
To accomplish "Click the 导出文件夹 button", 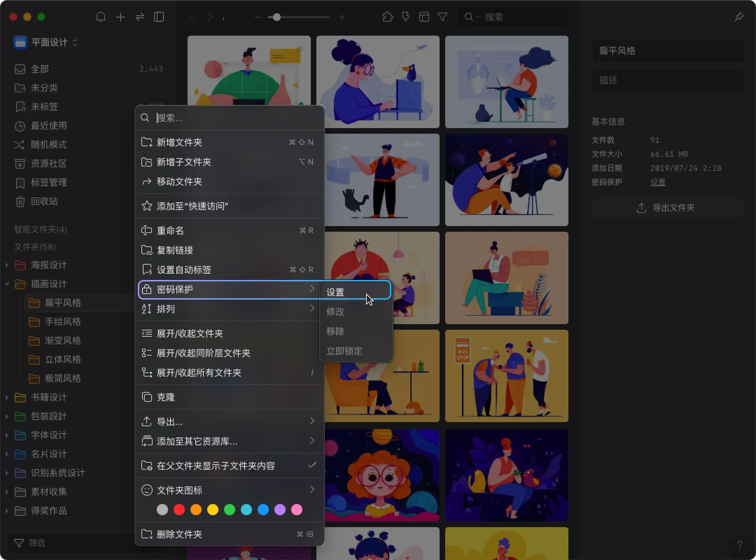I will 667,208.
